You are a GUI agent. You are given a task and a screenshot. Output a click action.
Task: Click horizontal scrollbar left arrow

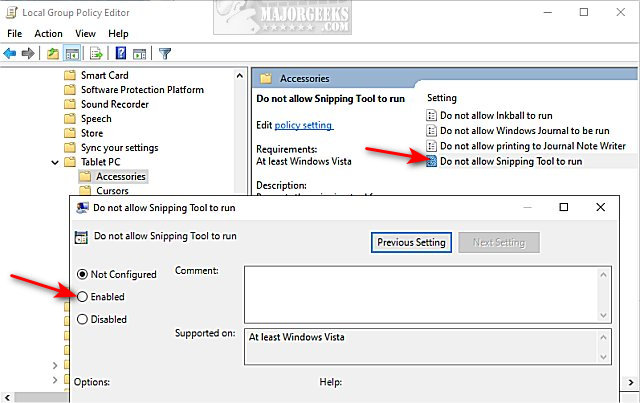click(7, 396)
